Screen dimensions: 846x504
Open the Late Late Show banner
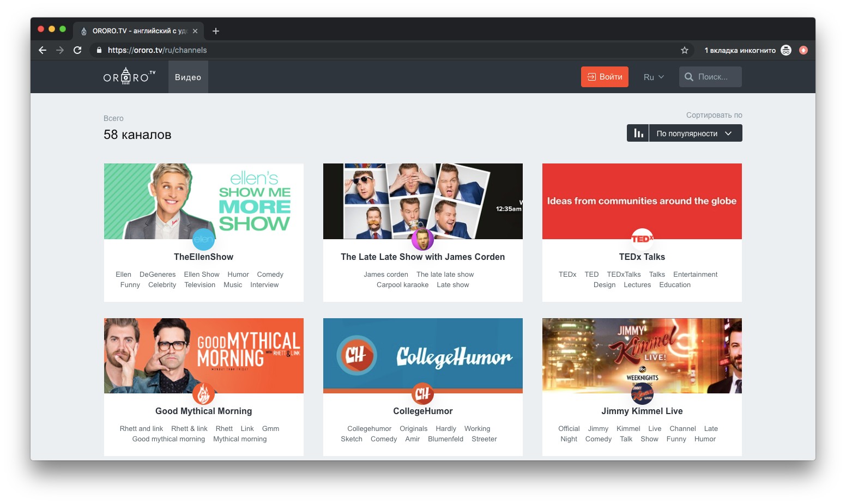(x=423, y=201)
